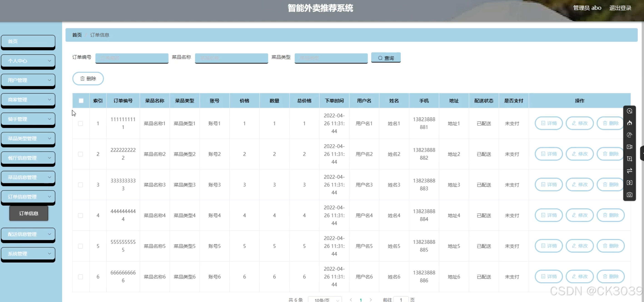The height and width of the screenshot is (302, 644).
Task: Open the 10条/页 page size dropdown
Action: (x=325, y=299)
